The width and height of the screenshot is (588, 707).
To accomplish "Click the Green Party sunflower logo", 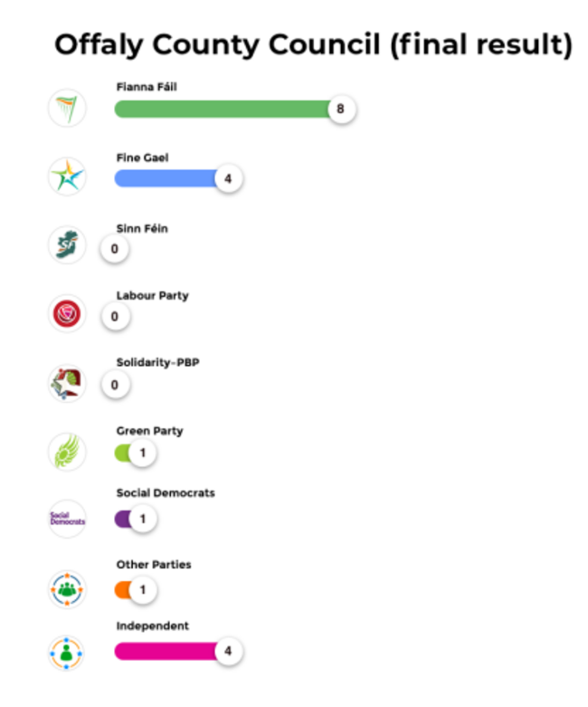I will click(67, 451).
